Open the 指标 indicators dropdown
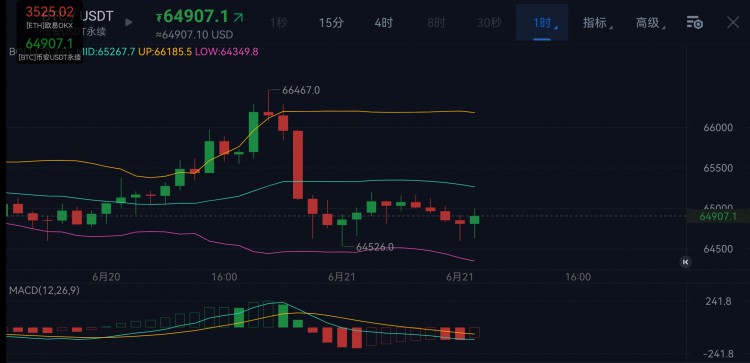Image resolution: width=750 pixels, height=363 pixels. coord(597,22)
